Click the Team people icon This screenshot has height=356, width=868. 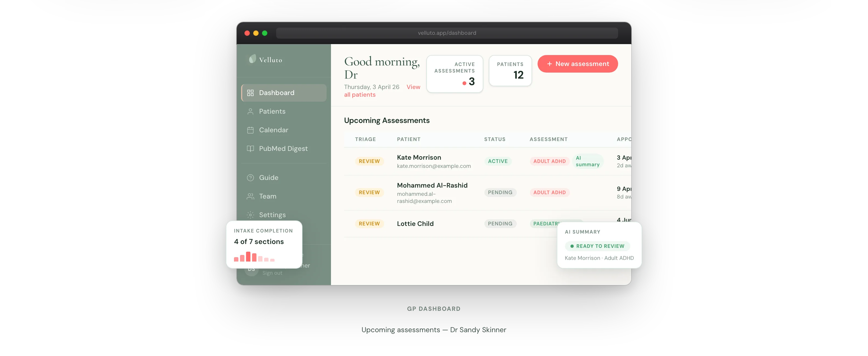[x=250, y=196]
